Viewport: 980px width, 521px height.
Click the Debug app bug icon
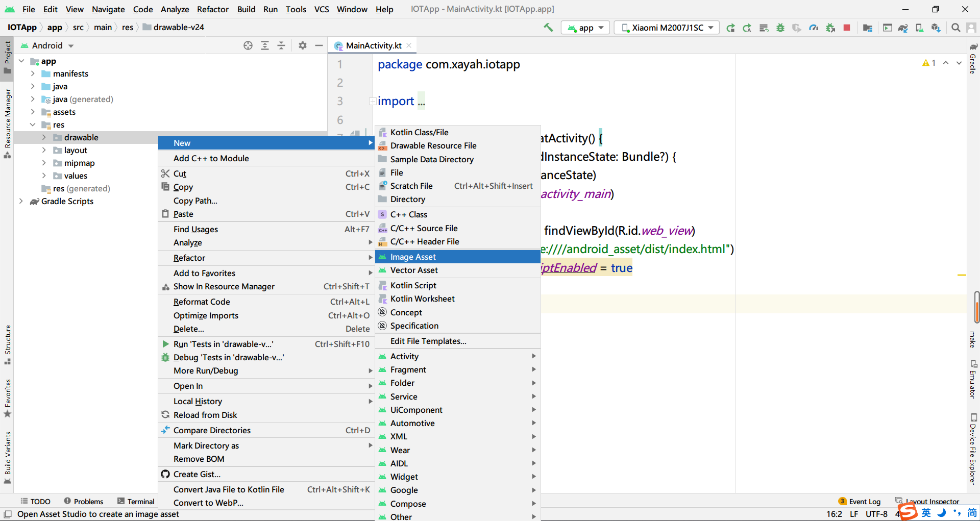[780, 28]
